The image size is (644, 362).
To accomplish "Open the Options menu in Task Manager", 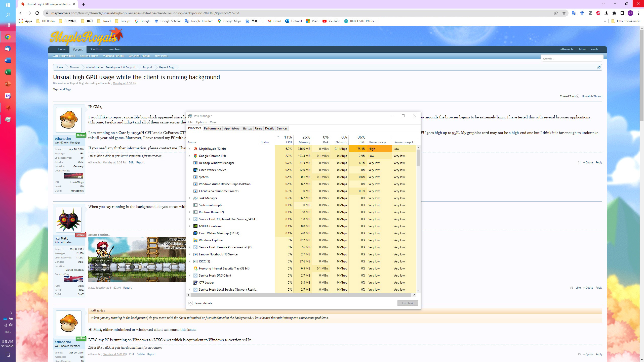I will [x=201, y=122].
